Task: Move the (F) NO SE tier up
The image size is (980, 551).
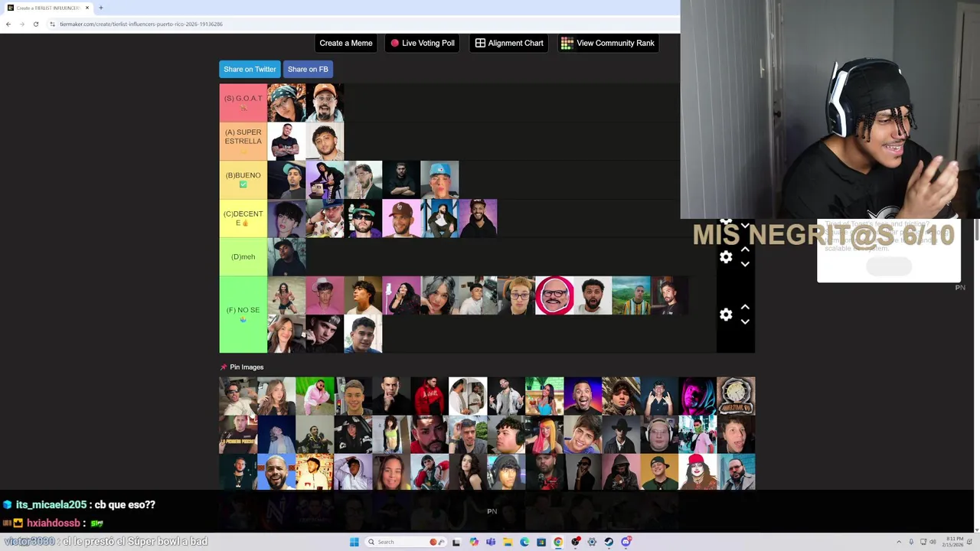Action: (745, 307)
